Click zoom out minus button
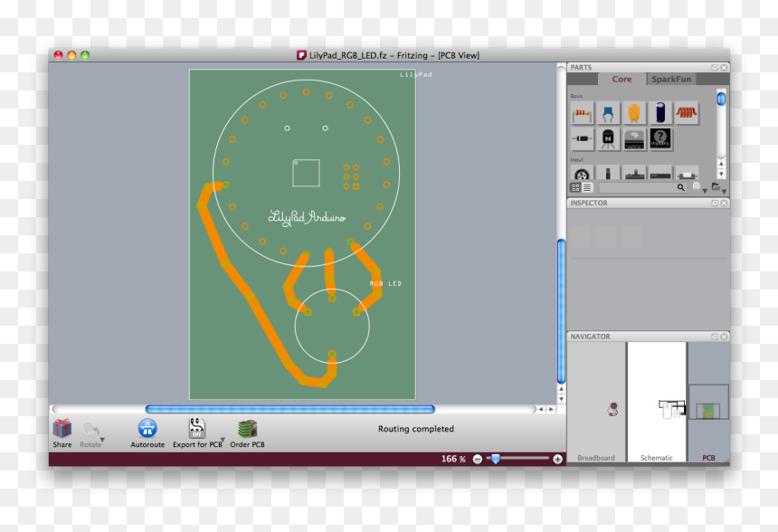Screen dimensions: 778x532 click(478, 459)
